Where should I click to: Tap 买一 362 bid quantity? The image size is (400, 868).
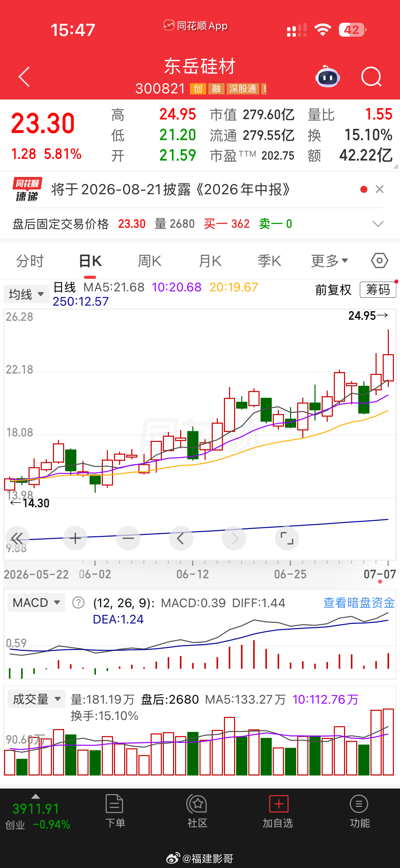pyautogui.click(x=227, y=224)
